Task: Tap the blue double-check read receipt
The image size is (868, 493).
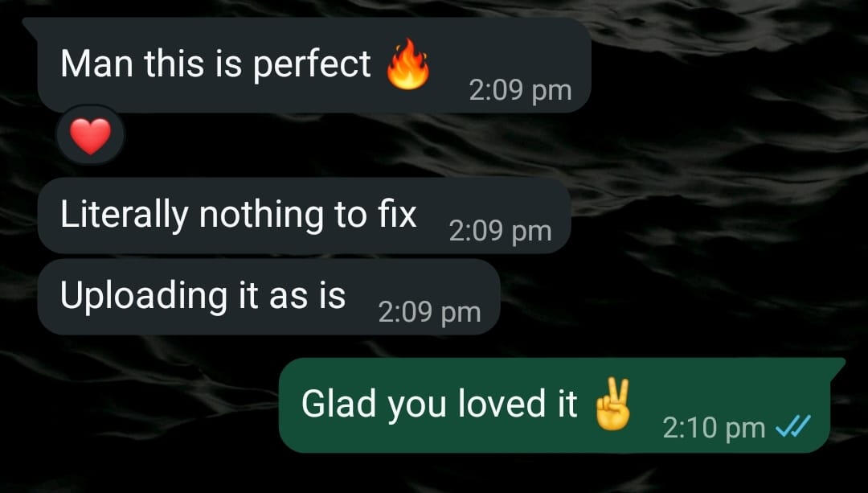Action: coord(793,426)
